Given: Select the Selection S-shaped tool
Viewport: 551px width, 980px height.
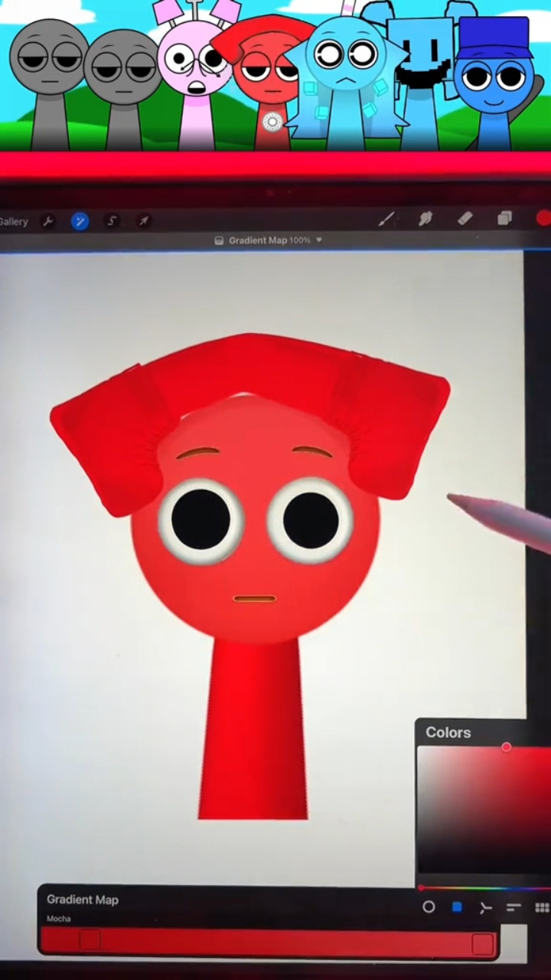Looking at the screenshot, I should coord(112,222).
